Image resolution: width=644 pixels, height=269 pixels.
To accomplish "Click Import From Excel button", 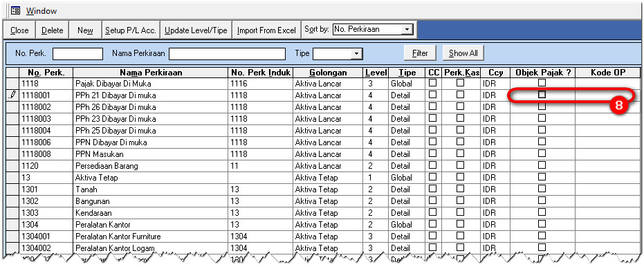I will [266, 30].
